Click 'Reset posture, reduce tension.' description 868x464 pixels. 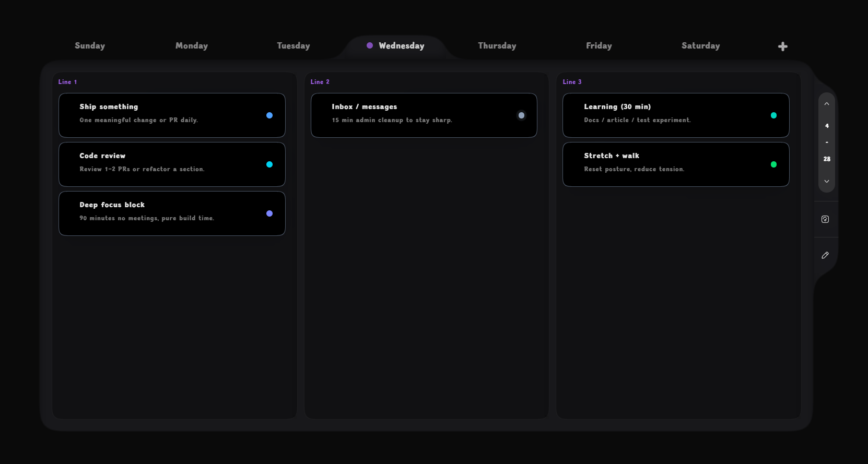click(x=634, y=169)
